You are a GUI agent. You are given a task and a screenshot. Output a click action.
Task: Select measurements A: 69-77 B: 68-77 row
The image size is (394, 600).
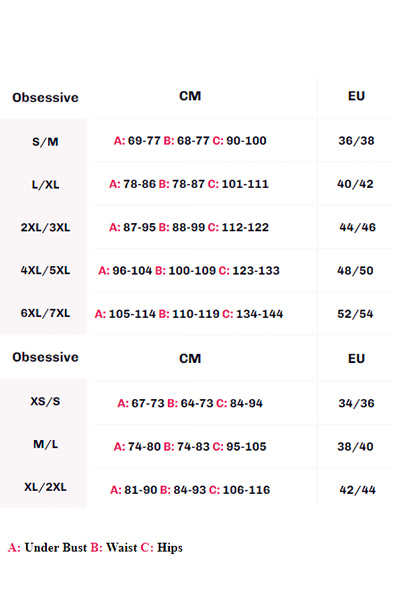pos(190,141)
